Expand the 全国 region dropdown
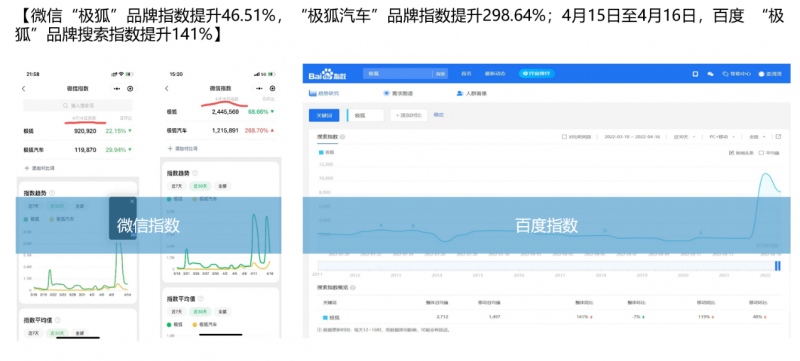The height and width of the screenshot is (361, 800). point(757,137)
